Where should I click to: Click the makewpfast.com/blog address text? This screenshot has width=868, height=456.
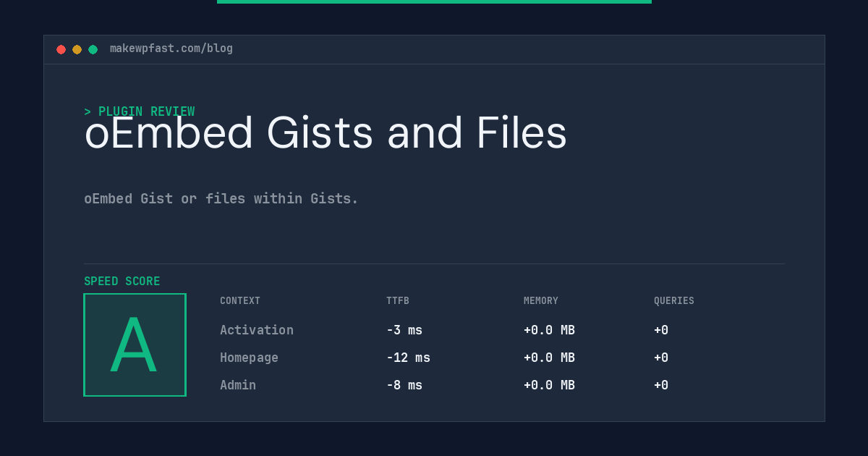[x=171, y=48]
